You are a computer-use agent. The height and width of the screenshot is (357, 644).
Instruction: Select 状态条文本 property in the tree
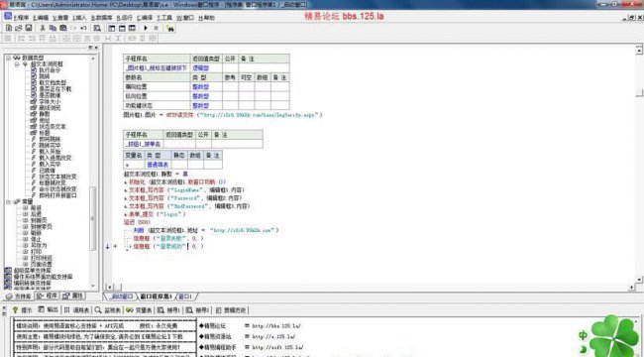click(53, 127)
